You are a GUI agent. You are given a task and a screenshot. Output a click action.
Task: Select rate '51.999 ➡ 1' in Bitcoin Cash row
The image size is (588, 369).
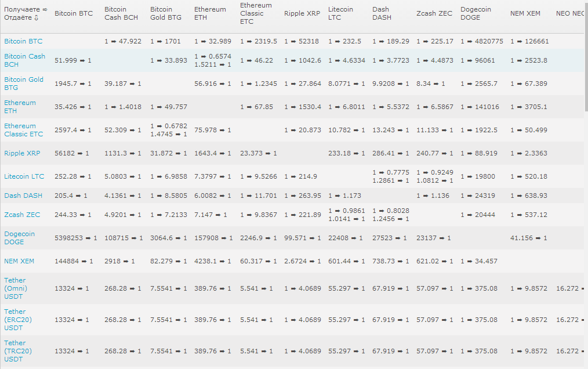73,60
